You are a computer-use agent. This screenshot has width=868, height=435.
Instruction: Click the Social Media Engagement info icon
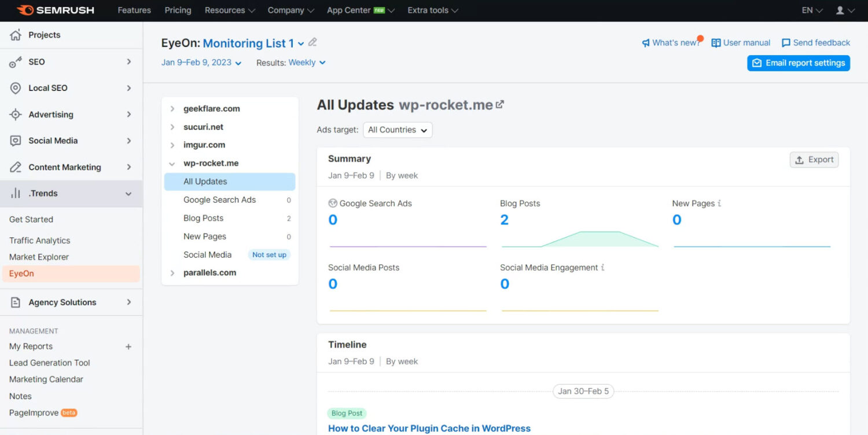(x=602, y=268)
